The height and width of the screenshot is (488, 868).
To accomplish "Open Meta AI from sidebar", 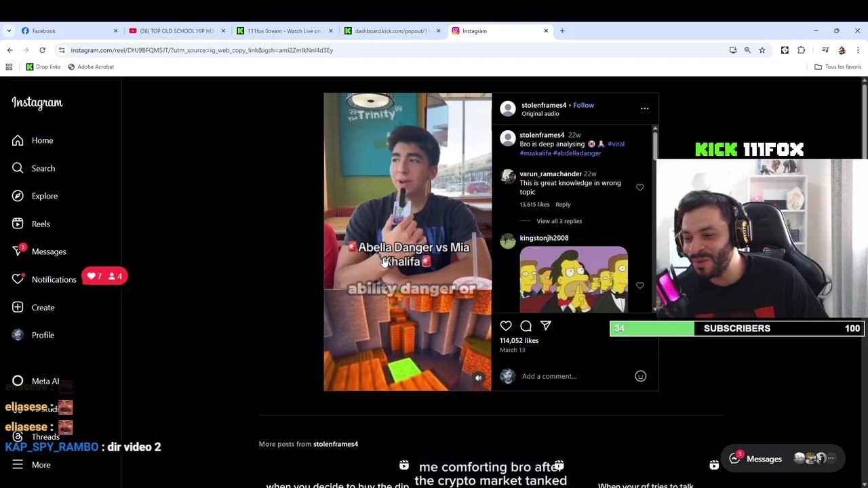I will pos(35,381).
